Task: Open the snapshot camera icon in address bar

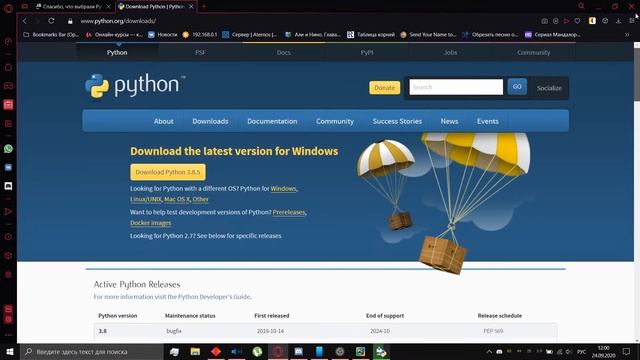Action: click(544, 21)
